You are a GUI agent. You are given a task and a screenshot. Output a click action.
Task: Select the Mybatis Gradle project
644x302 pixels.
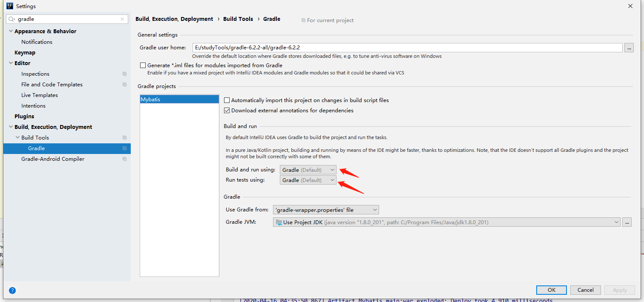pos(179,99)
